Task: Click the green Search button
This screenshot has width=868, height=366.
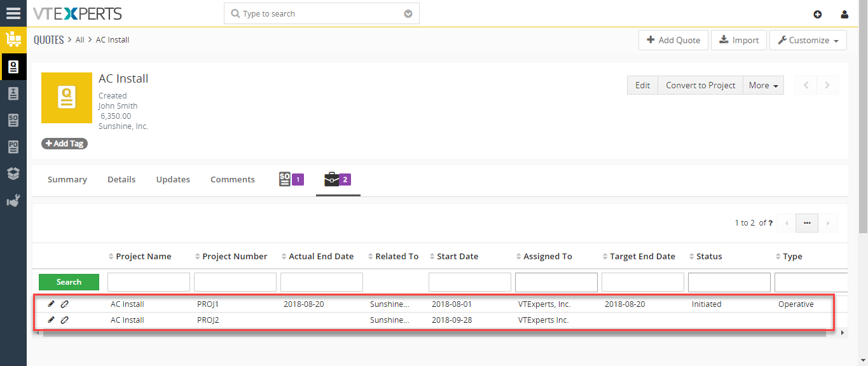Action: (x=69, y=282)
